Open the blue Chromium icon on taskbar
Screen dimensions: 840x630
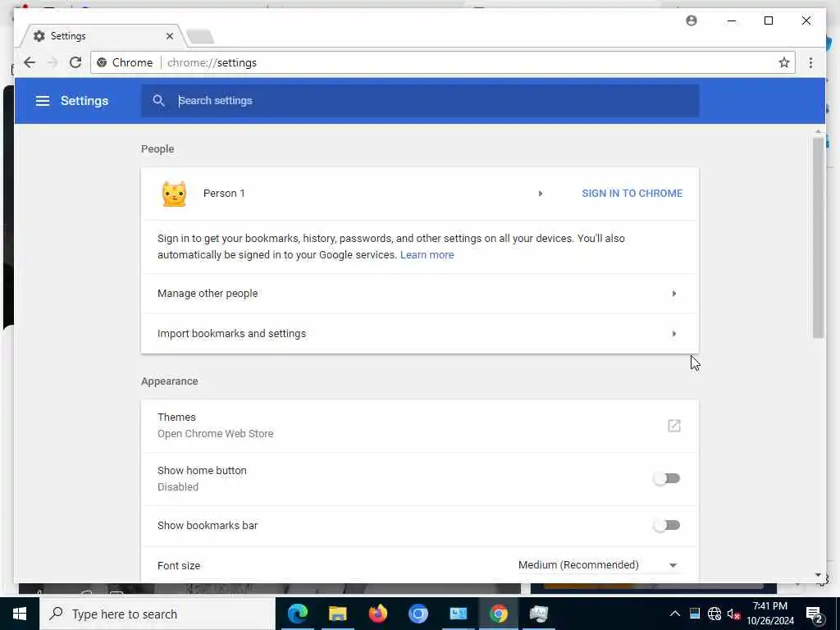coord(418,614)
